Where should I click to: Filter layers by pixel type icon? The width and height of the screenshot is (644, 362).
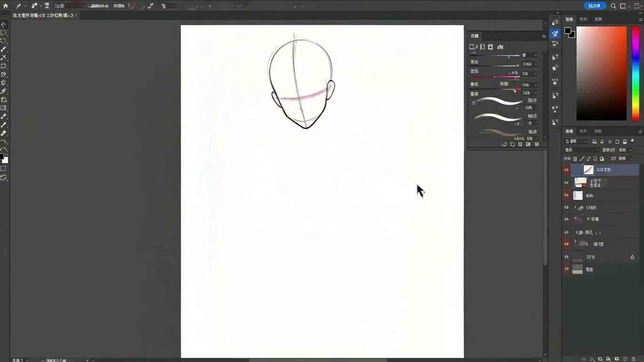point(595,142)
